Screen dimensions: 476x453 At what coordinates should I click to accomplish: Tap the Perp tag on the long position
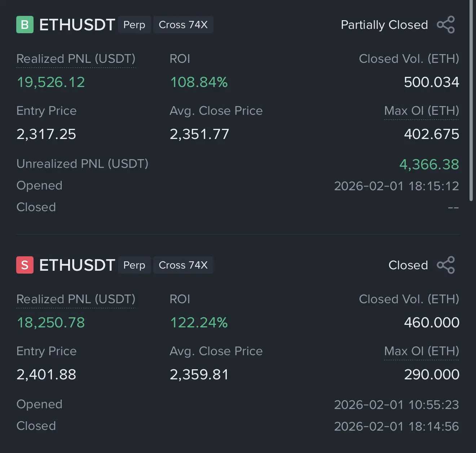(x=134, y=25)
